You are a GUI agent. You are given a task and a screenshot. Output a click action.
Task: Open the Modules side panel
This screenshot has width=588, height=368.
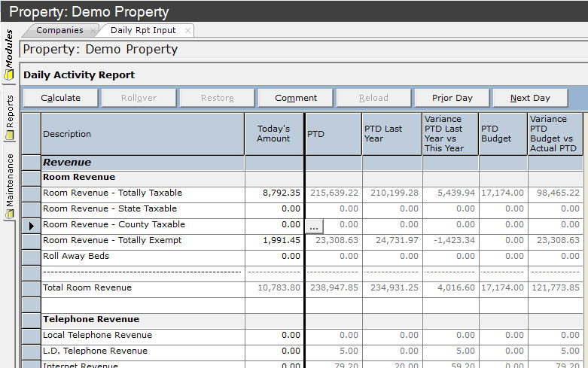click(x=9, y=54)
